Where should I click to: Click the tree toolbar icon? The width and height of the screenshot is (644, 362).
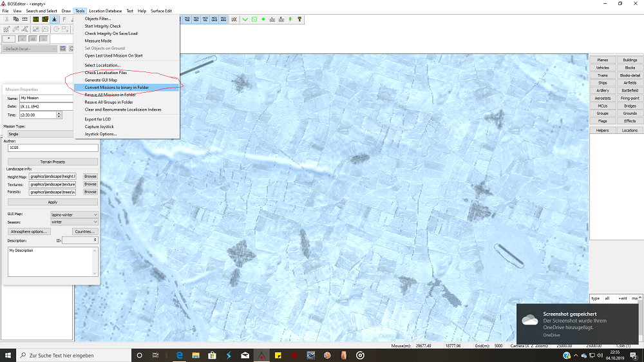[x=290, y=19]
